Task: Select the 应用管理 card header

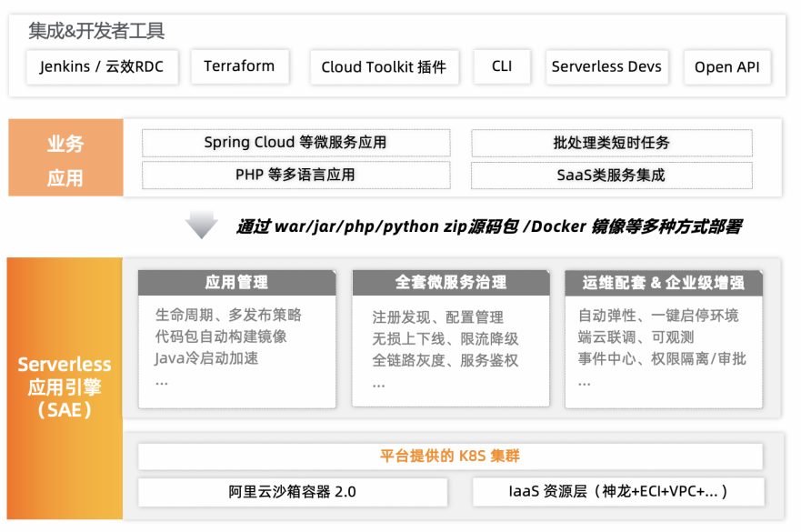Action: [237, 283]
